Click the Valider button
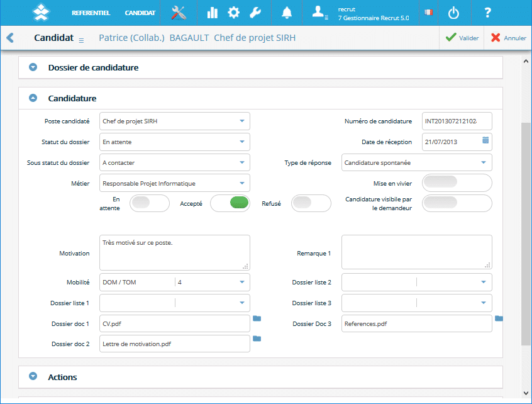This screenshot has width=532, height=404. tap(462, 38)
